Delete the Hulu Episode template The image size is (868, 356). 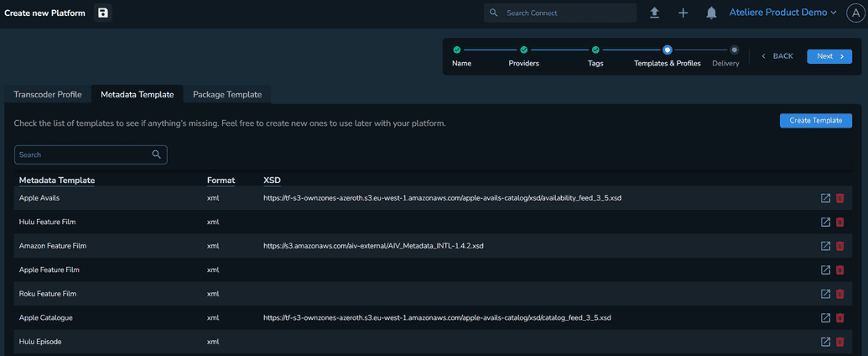[x=839, y=342]
